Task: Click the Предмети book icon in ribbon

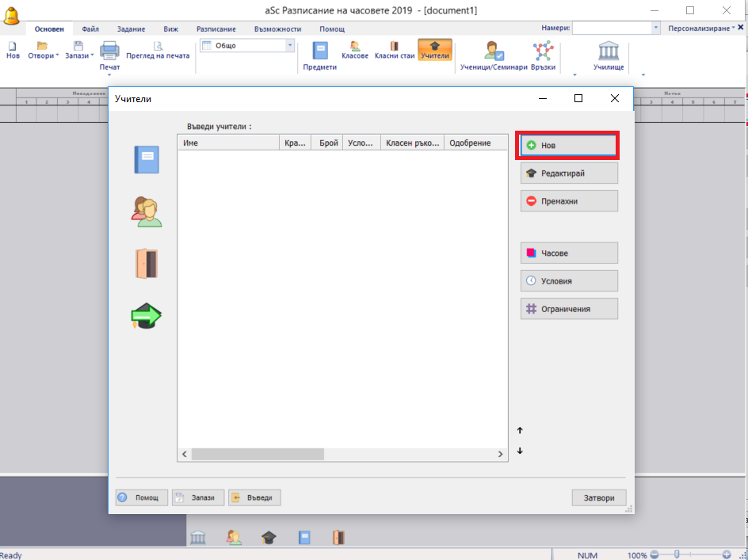Action: tap(320, 51)
